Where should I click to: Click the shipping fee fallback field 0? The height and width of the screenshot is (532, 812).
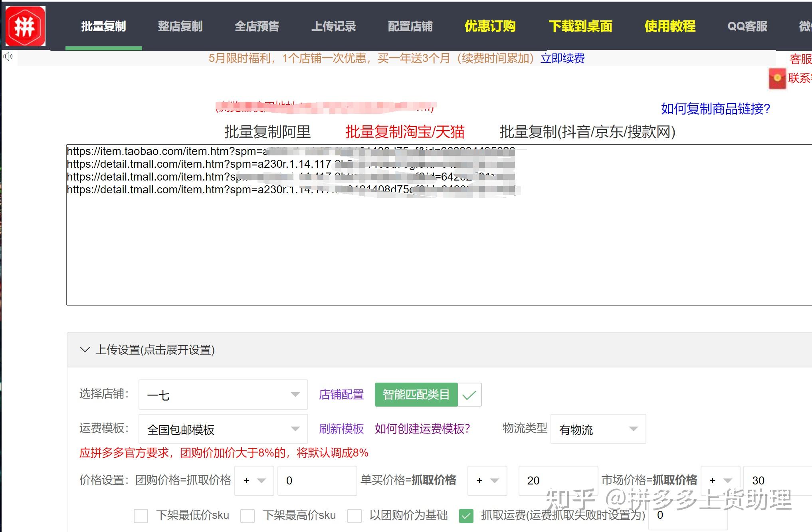[x=688, y=515]
